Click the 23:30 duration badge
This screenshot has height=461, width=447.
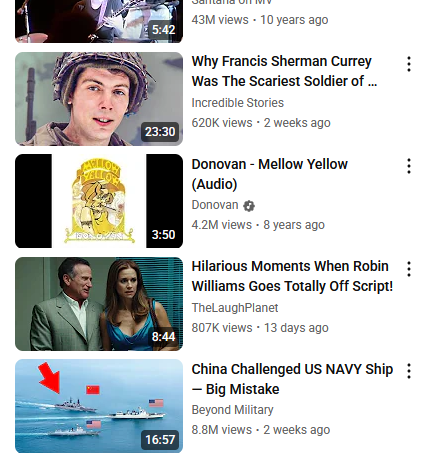click(160, 132)
